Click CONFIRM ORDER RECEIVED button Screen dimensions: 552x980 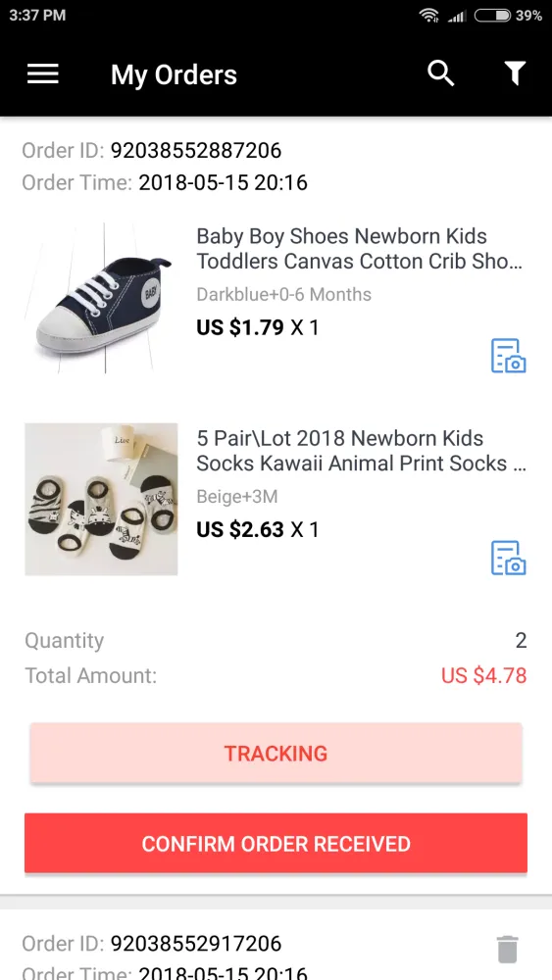(276, 843)
